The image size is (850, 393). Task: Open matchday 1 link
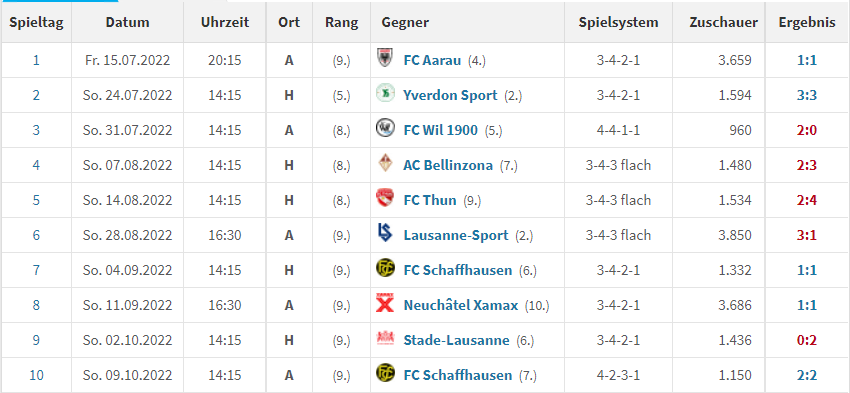pos(36,60)
